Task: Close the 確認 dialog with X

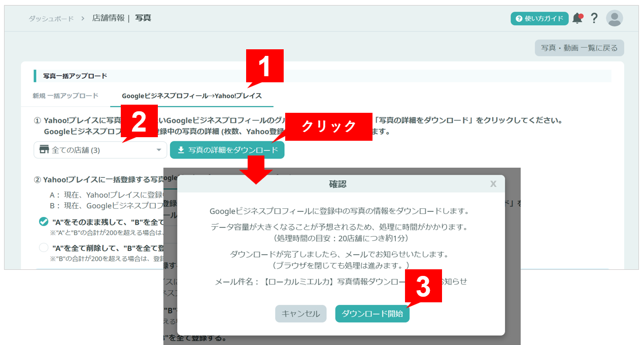Action: coord(493,184)
